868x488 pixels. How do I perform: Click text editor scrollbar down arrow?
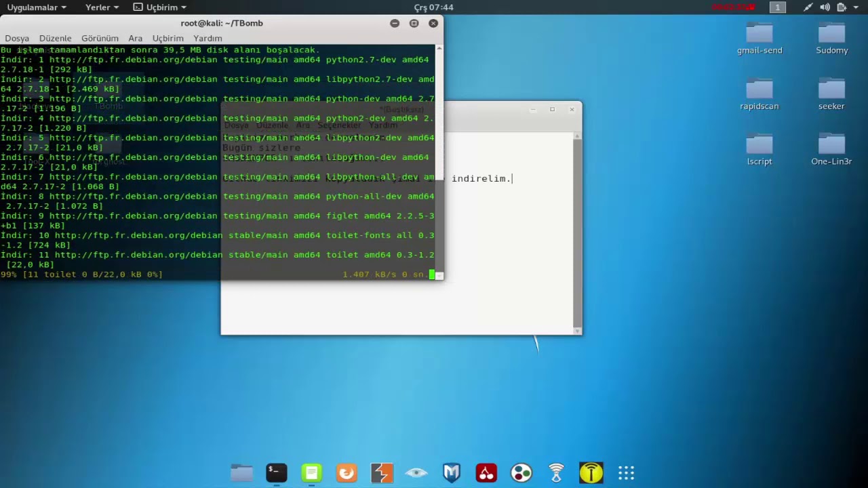click(x=578, y=331)
